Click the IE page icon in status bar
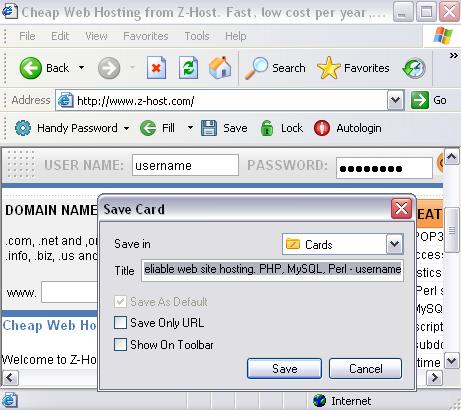Screen dimensions: 461x410 click(9, 400)
